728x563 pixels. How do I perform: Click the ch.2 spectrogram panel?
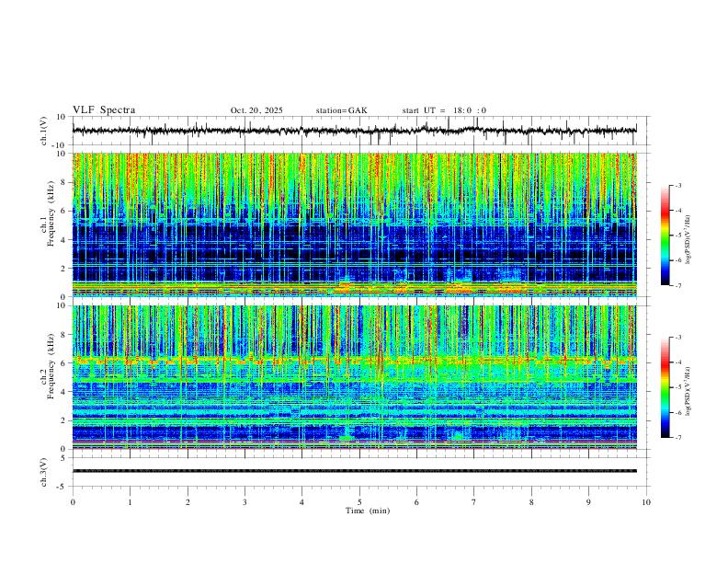[354, 377]
